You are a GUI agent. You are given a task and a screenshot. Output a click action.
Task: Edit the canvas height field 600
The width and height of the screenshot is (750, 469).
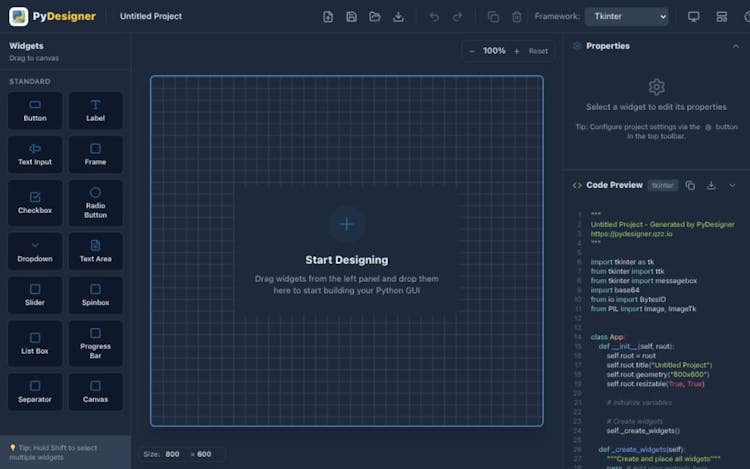click(x=204, y=454)
